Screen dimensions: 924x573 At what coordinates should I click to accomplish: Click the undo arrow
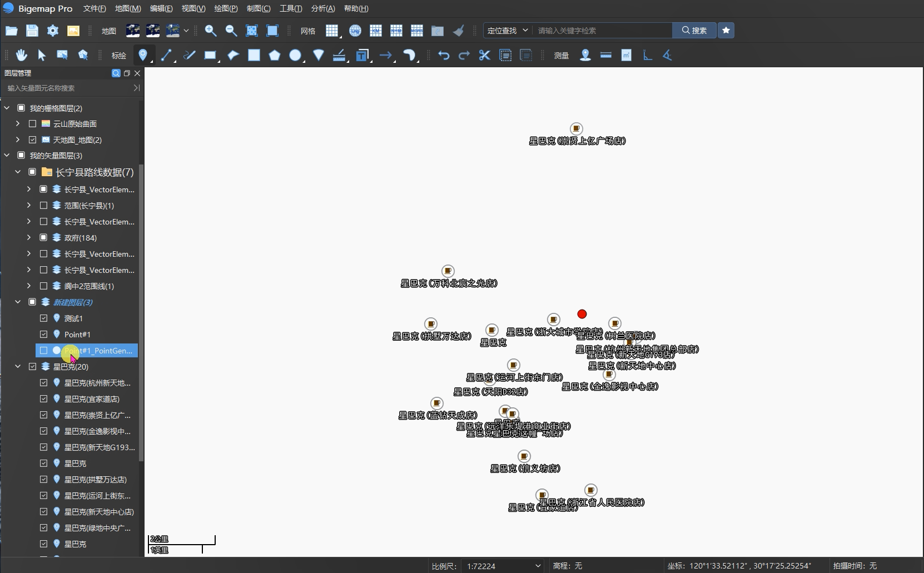(x=444, y=55)
